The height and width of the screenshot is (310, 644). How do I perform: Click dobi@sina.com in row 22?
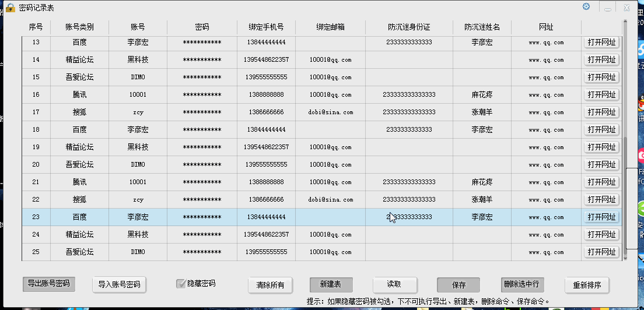click(x=331, y=200)
